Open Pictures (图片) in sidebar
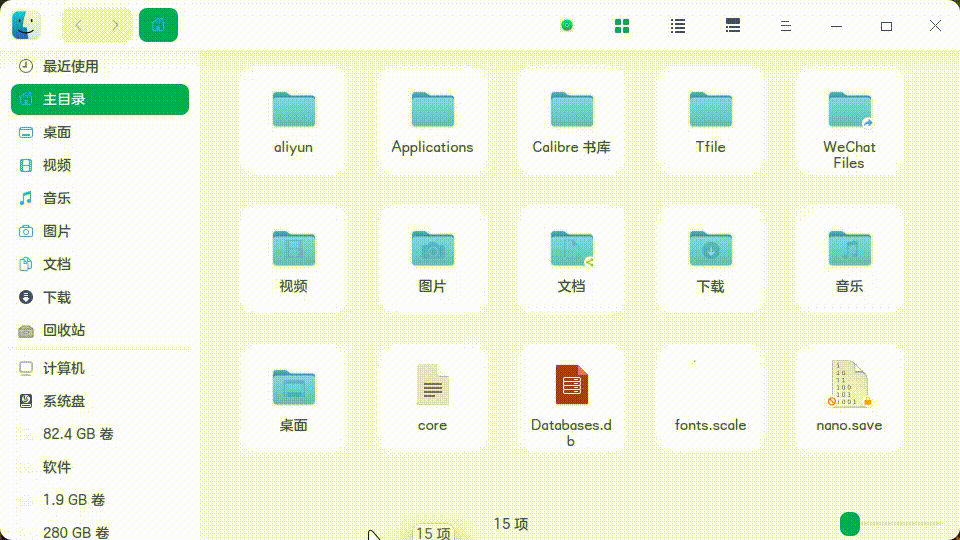Image resolution: width=960 pixels, height=540 pixels. click(x=100, y=231)
